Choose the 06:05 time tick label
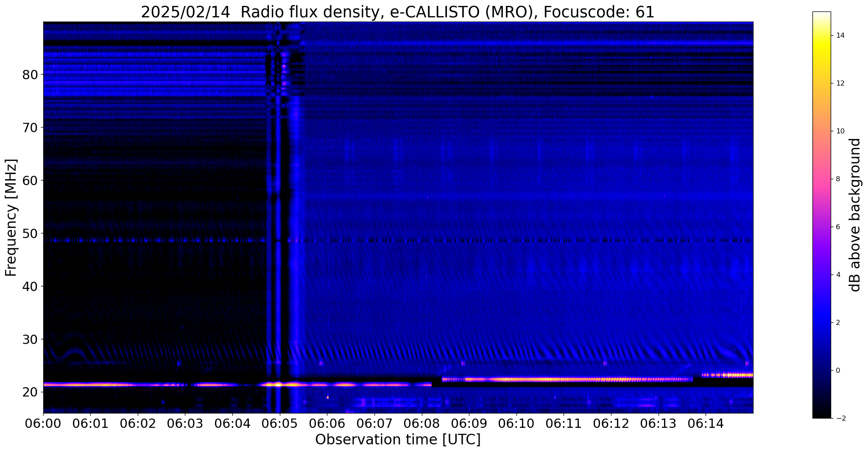This screenshot has width=868, height=452. coord(280,423)
